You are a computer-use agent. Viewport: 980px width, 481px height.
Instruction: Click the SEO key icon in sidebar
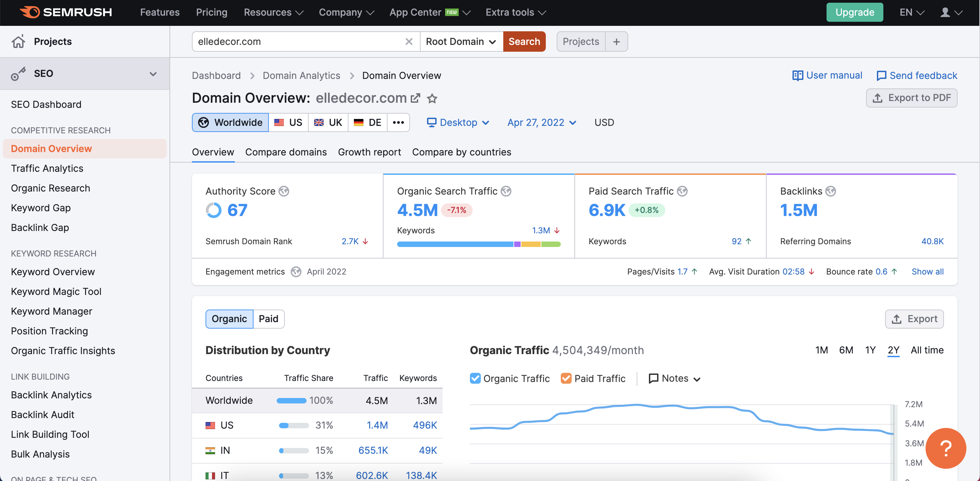18,74
